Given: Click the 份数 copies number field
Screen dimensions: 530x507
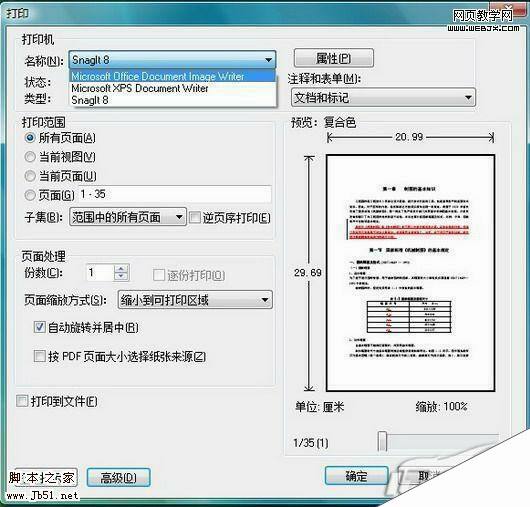Looking at the screenshot, I should [x=100, y=272].
